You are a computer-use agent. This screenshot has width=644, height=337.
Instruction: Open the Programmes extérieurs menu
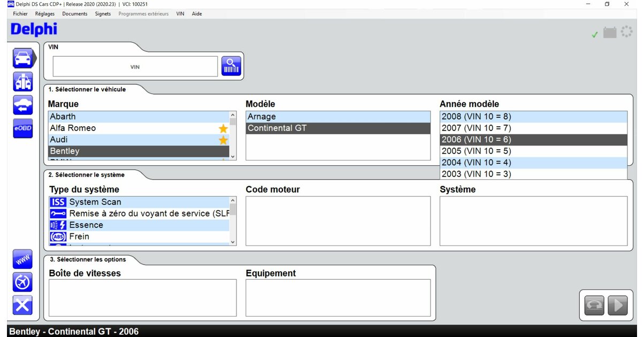click(143, 14)
